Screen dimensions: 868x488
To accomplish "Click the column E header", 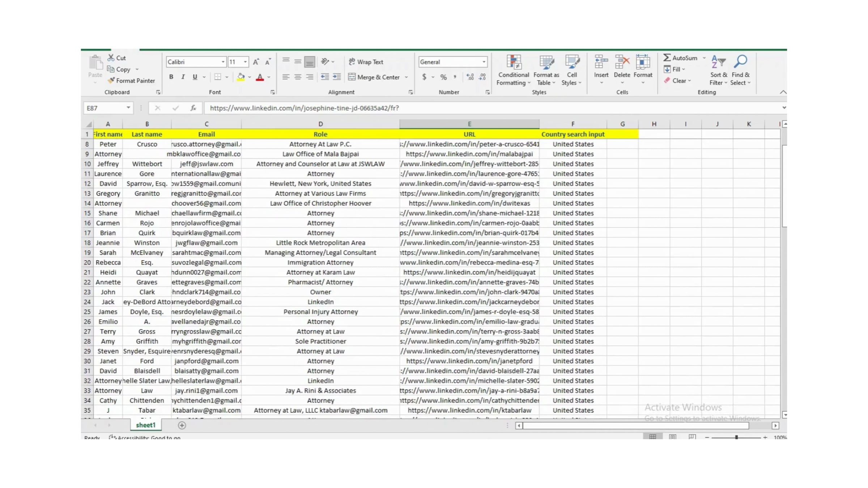I will (x=469, y=124).
